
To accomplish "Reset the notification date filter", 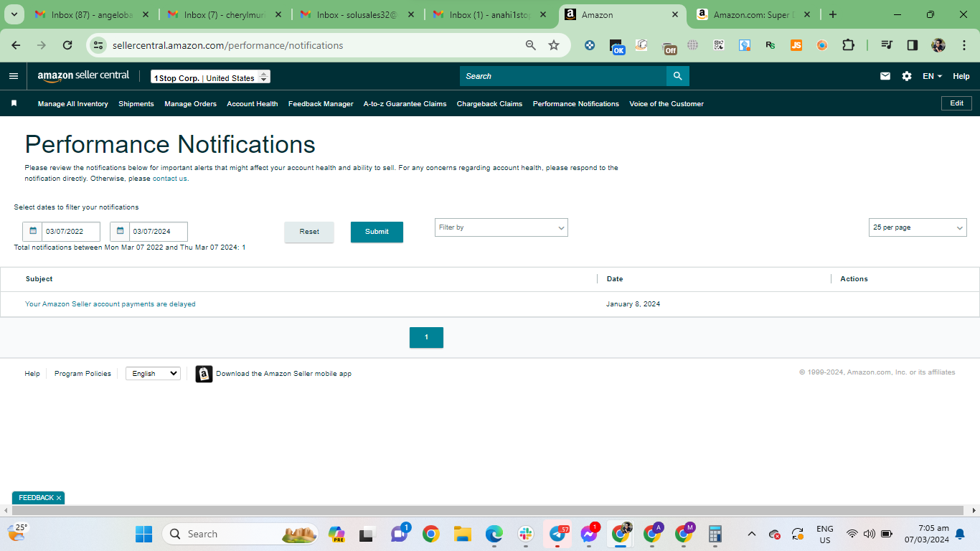I will tap(309, 232).
